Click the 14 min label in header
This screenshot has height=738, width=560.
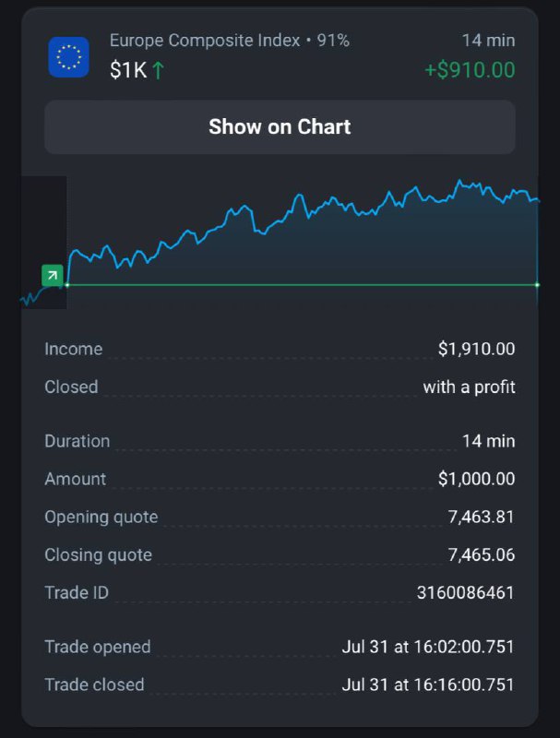tap(488, 41)
